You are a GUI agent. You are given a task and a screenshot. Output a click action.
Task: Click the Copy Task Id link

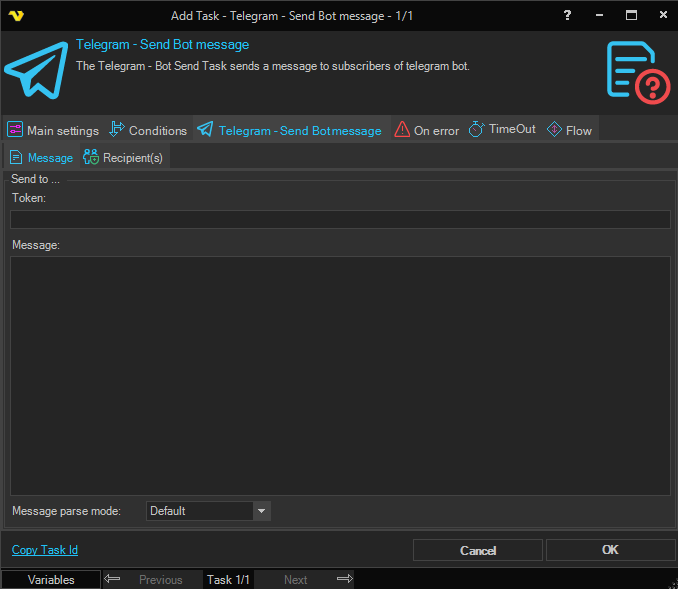(45, 550)
